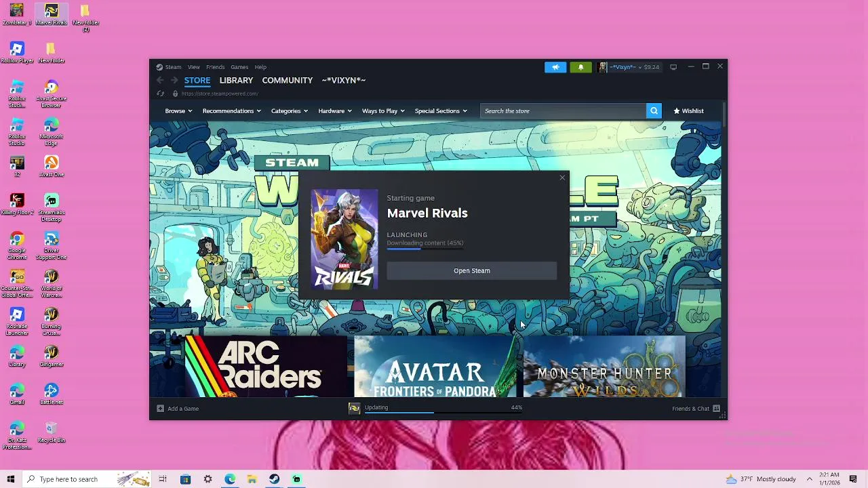Screen dimensions: 868x488
Task: Open the Games menu
Action: coord(239,67)
